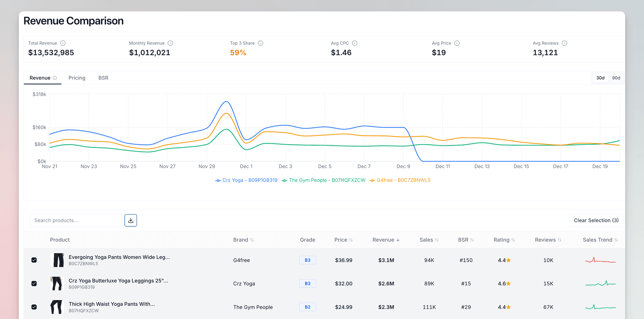Viewport: 644px width, 319px height.
Task: Click the 67K reviews cell
Action: coord(548,307)
